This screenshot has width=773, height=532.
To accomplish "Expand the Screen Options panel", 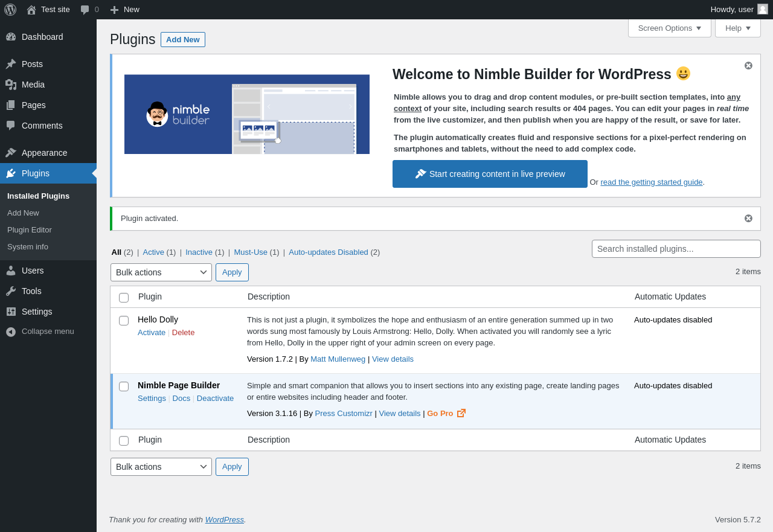I will [670, 28].
